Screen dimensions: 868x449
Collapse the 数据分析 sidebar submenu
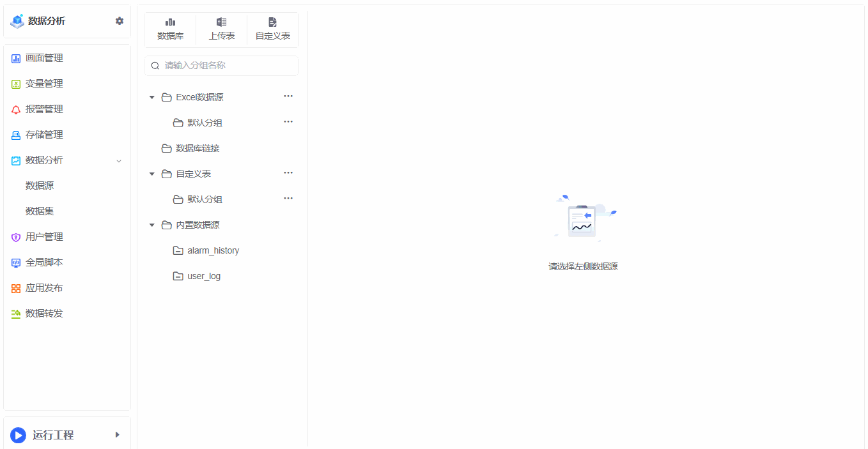coord(118,160)
